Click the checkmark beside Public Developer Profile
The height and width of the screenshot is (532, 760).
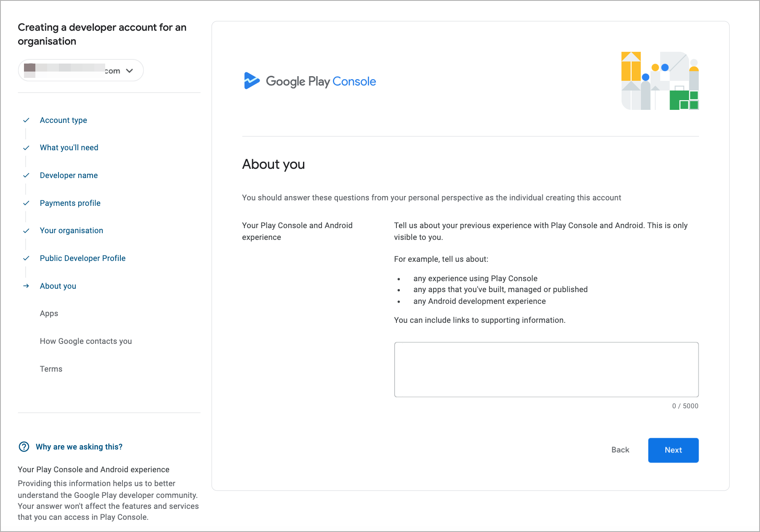pyautogui.click(x=26, y=258)
